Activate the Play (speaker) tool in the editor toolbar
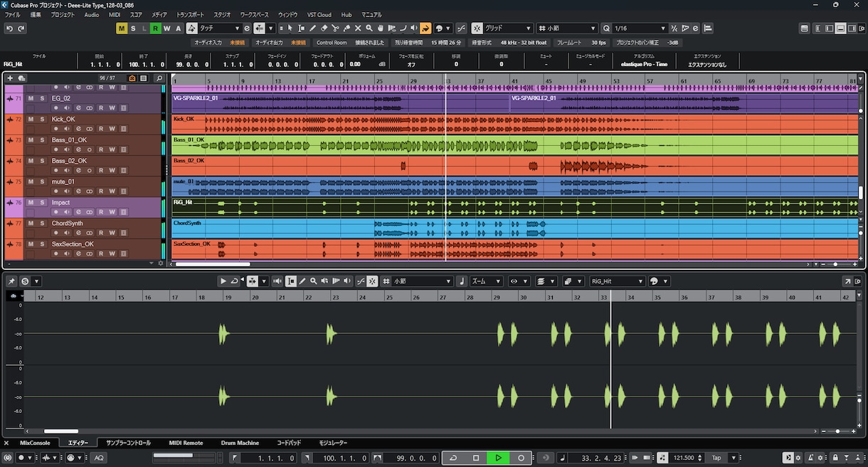868x467 pixels. (345, 280)
